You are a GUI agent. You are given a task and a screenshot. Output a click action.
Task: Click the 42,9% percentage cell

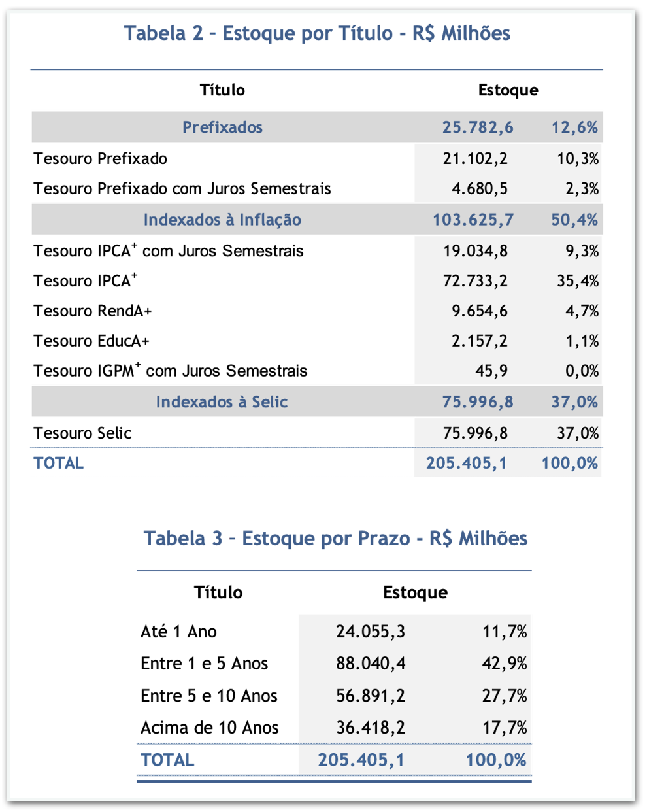pyautogui.click(x=505, y=664)
